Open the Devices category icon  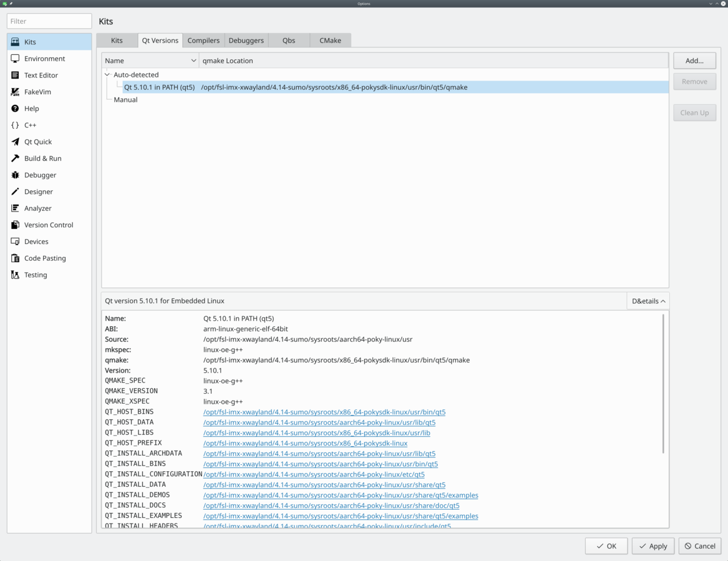pos(16,241)
